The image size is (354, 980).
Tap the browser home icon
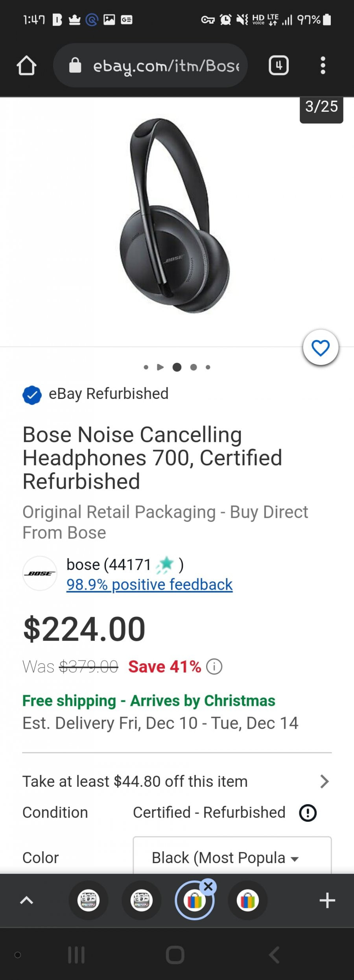pos(26,65)
